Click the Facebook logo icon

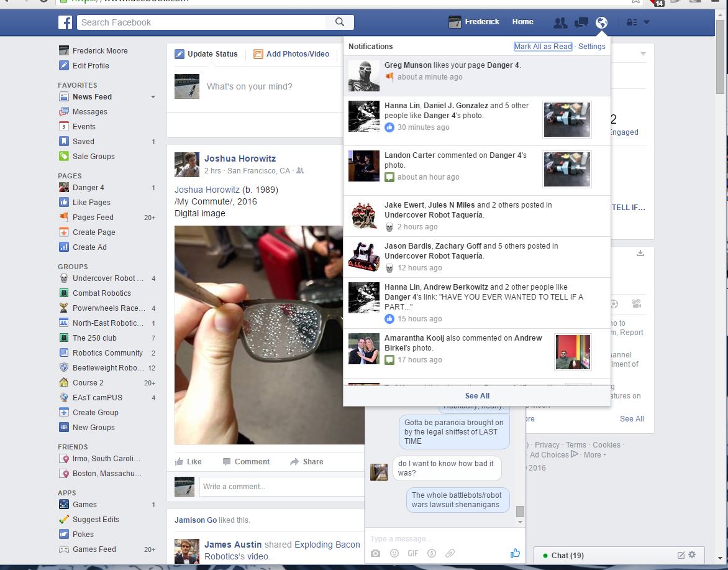coord(65,22)
